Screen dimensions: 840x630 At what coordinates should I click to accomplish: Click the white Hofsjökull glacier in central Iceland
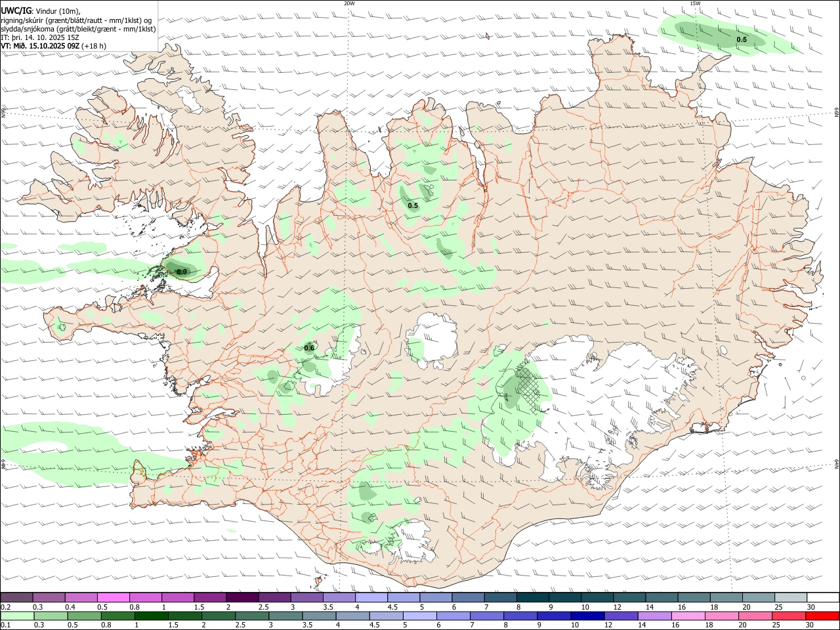click(x=433, y=340)
